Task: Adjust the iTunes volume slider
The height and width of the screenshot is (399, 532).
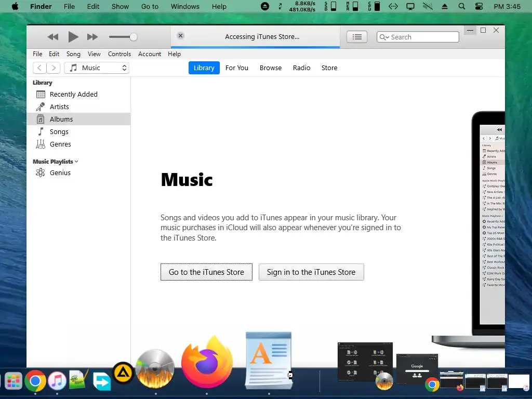Action: (123, 37)
